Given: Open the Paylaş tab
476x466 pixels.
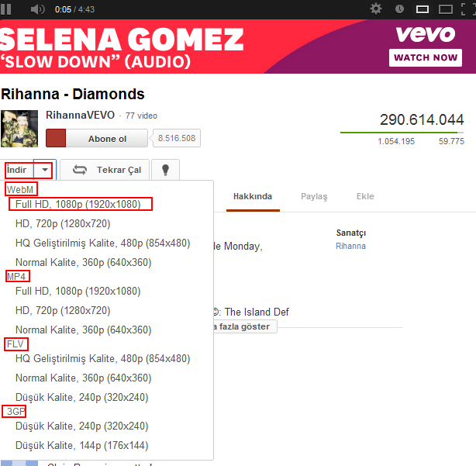Looking at the screenshot, I should pos(314,197).
